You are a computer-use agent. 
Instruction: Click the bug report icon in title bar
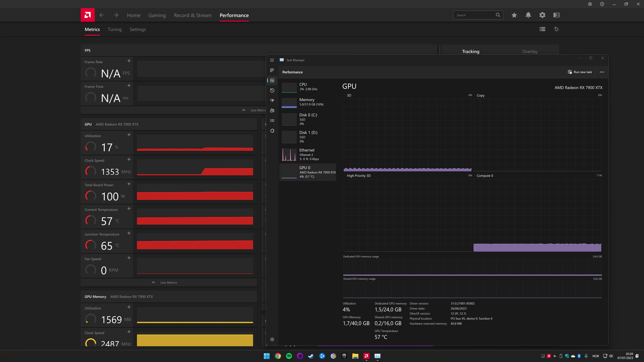click(x=590, y=4)
